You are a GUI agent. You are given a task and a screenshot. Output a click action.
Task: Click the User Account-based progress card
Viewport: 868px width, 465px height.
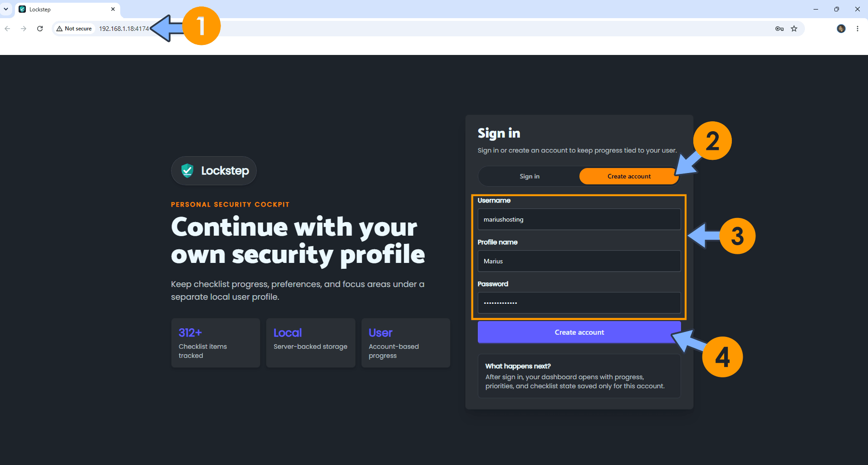[406, 343]
